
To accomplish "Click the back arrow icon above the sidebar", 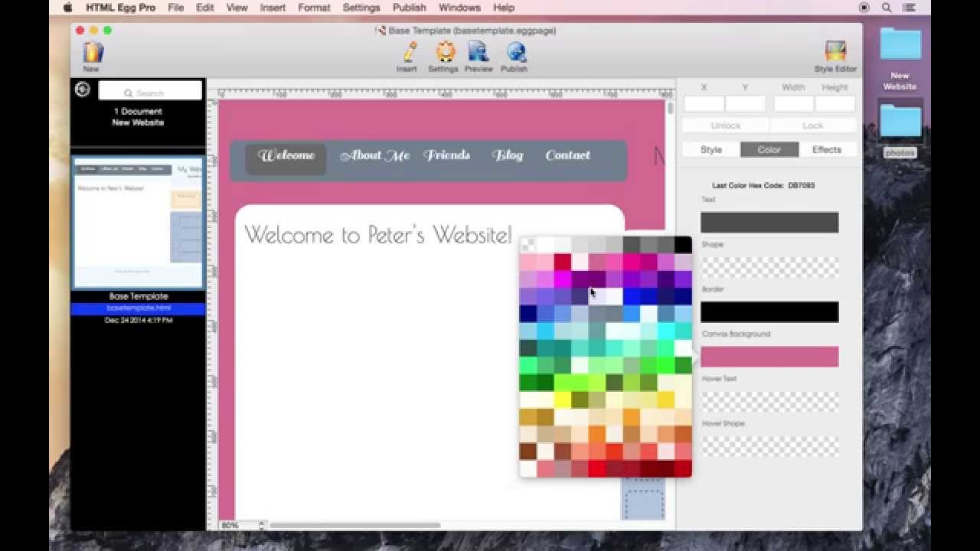I will (x=81, y=90).
